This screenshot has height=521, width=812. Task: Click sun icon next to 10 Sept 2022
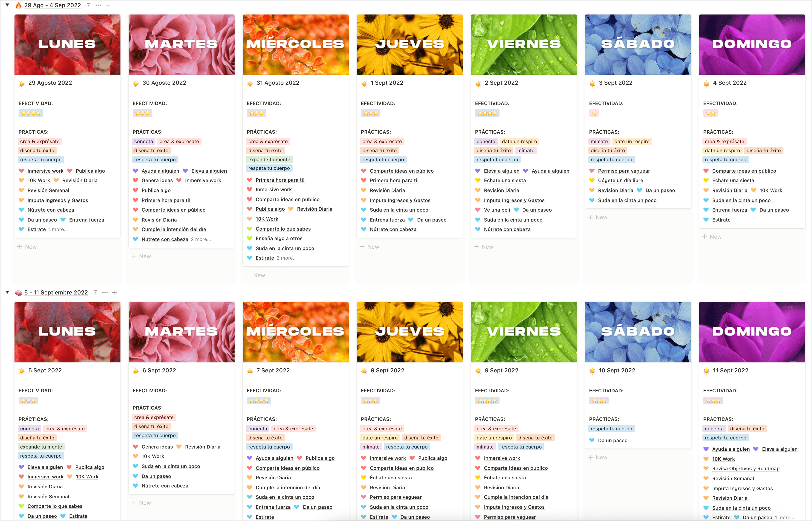tap(592, 371)
